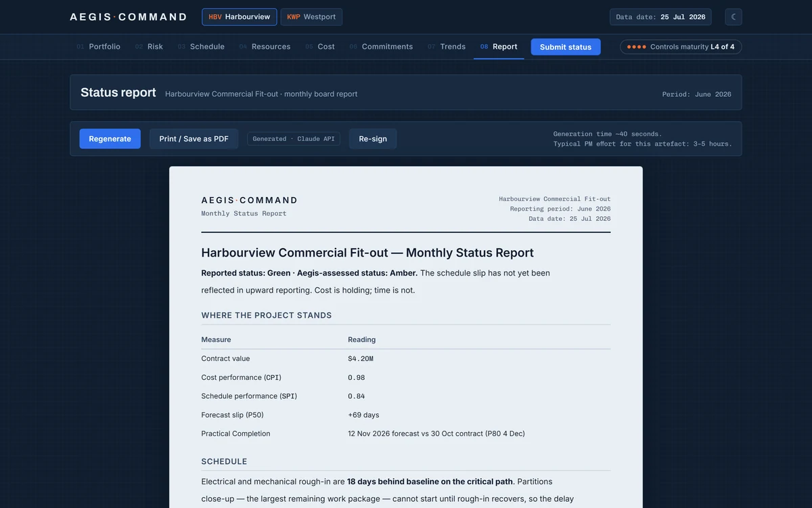Click the Forecast slip (P50) label
This screenshot has width=812, height=508.
coord(232,415)
